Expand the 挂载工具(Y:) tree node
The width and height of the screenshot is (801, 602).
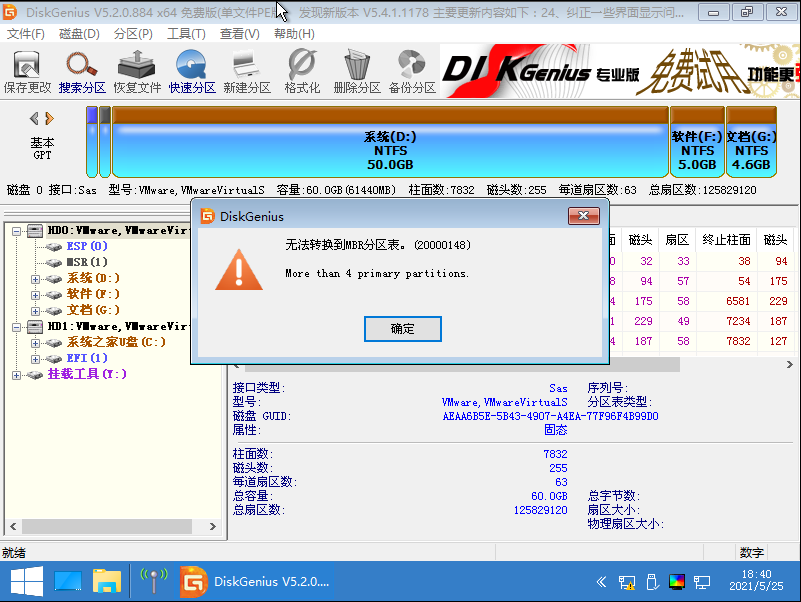click(x=16, y=375)
